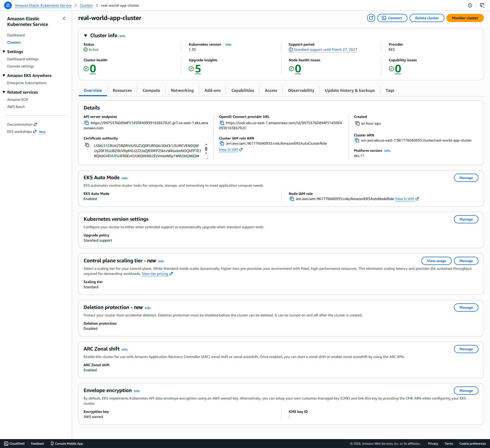Screen dimensions: 490x448
Task: Copy the API server endpoint URL
Action: pyautogui.click(x=87, y=123)
